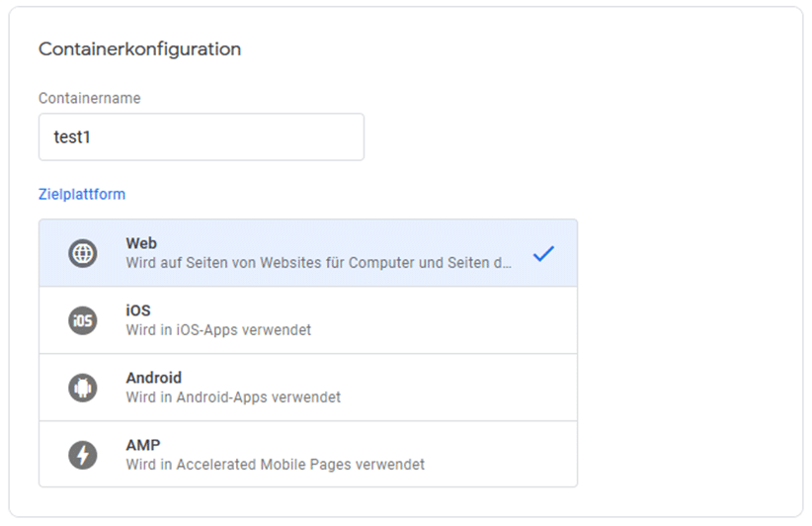
Task: Click the truncated Web description text
Action: tap(318, 263)
